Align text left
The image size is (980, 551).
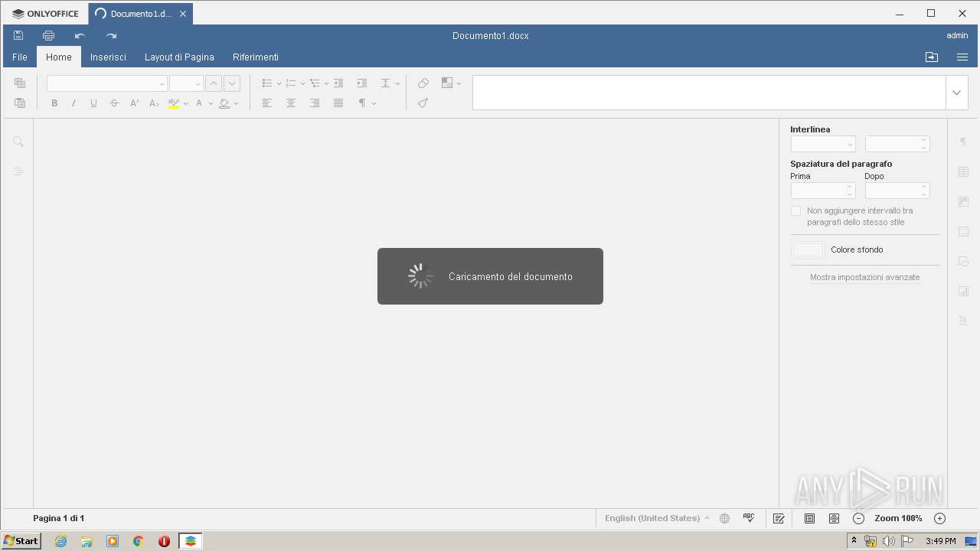(267, 103)
